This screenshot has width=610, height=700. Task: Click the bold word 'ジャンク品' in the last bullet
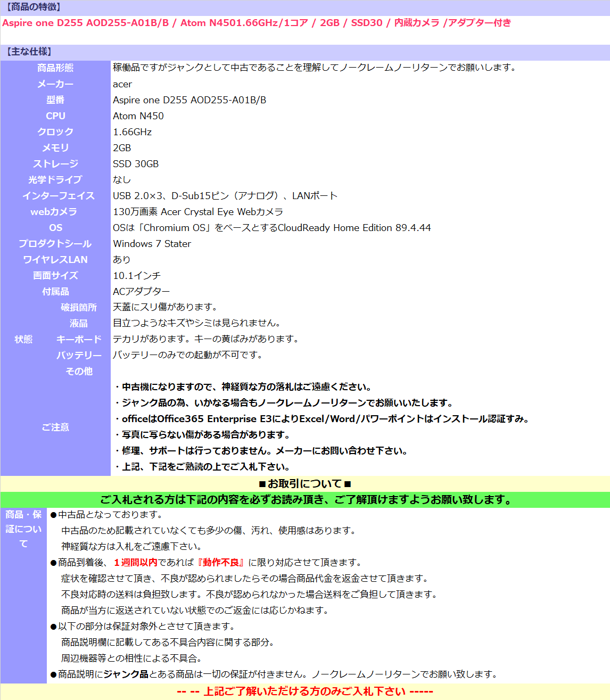[126, 674]
